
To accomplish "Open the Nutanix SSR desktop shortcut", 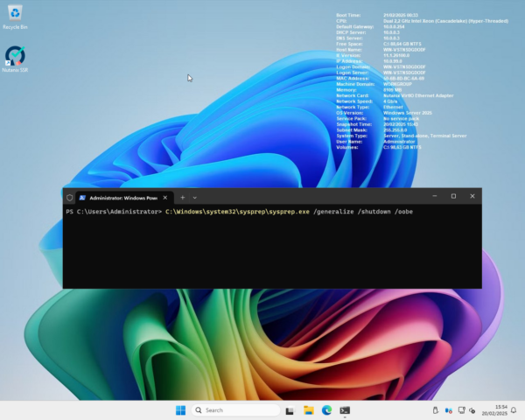I will tap(15, 57).
